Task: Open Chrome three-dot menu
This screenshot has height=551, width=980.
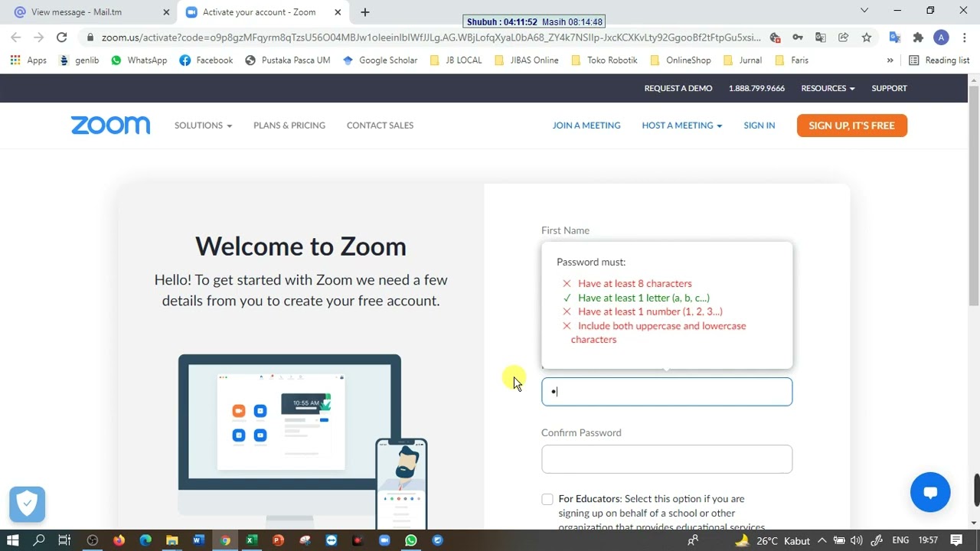Action: (x=964, y=37)
